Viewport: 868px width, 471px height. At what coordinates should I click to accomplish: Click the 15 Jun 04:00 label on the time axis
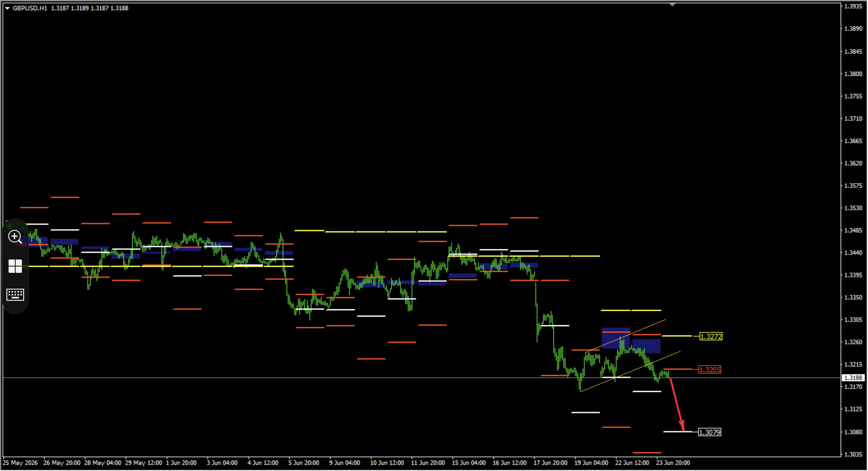(469, 463)
